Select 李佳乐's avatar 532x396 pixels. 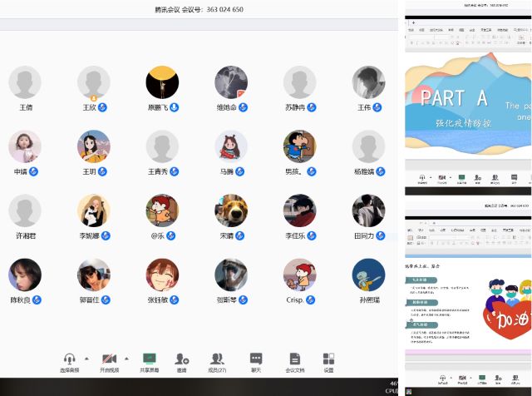tap(299, 210)
